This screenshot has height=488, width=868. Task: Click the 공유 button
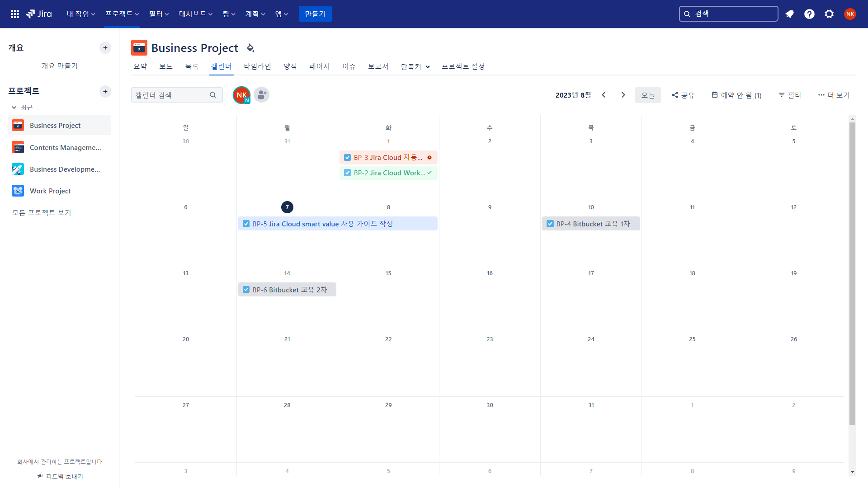pos(683,95)
